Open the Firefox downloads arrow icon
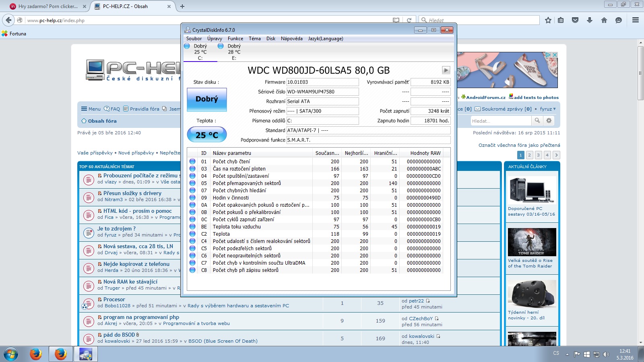Screen dimensions: 644x362 tap(590, 20)
